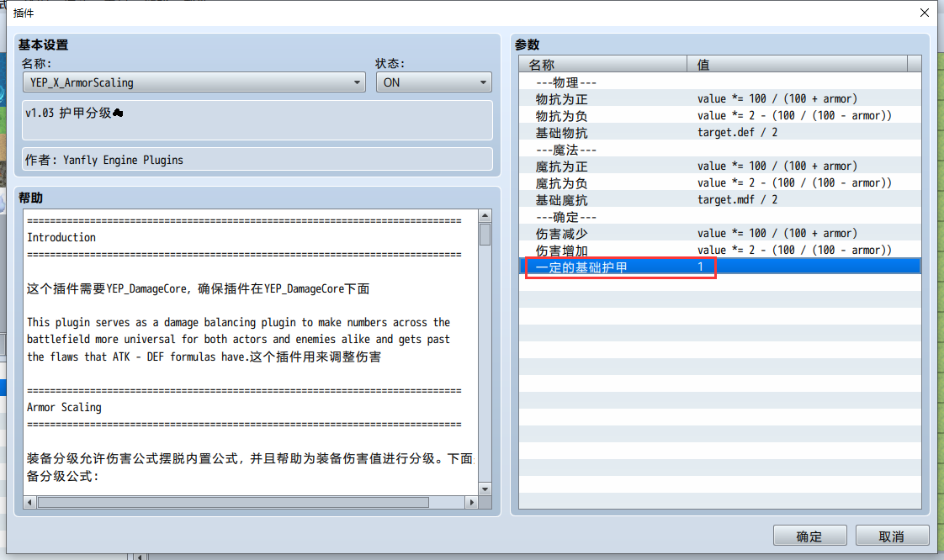The image size is (944, 560).
Task: Select the 基础物抗 parameter row
Action: tap(720, 132)
